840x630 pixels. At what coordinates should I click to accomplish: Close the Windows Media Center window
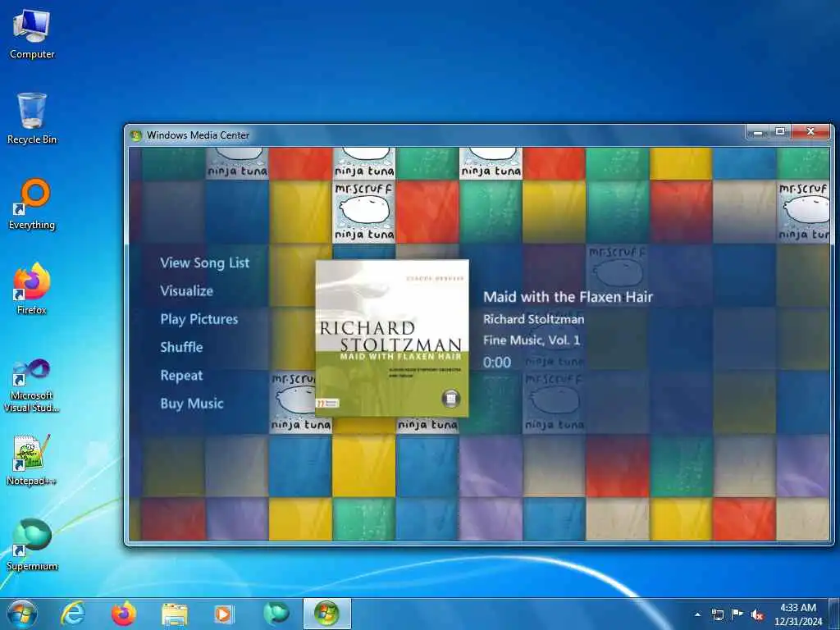tap(810, 132)
